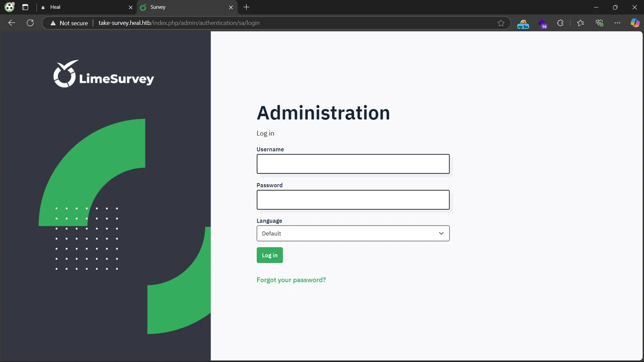Click the browser back arrow
Image resolution: width=644 pixels, height=362 pixels.
click(x=12, y=23)
